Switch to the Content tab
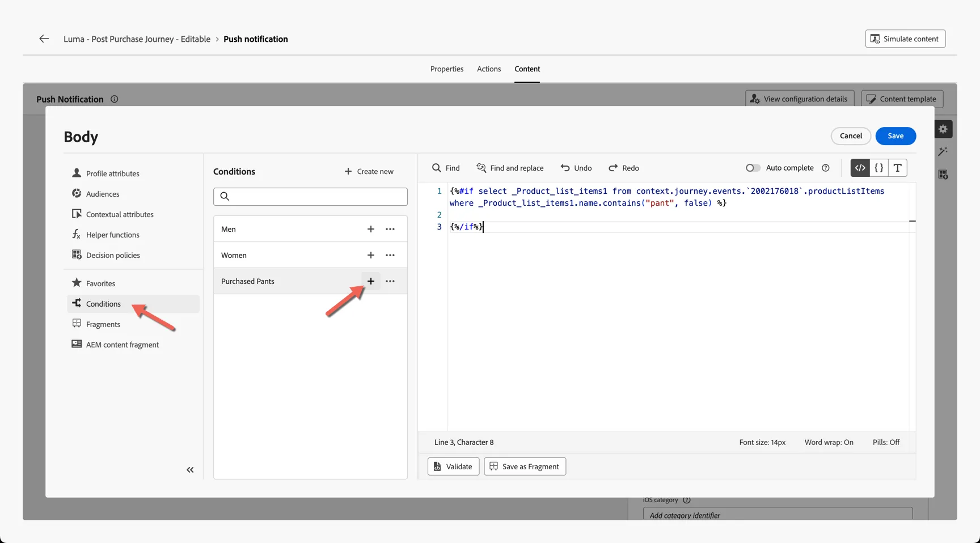The width and height of the screenshot is (980, 543). pos(527,69)
